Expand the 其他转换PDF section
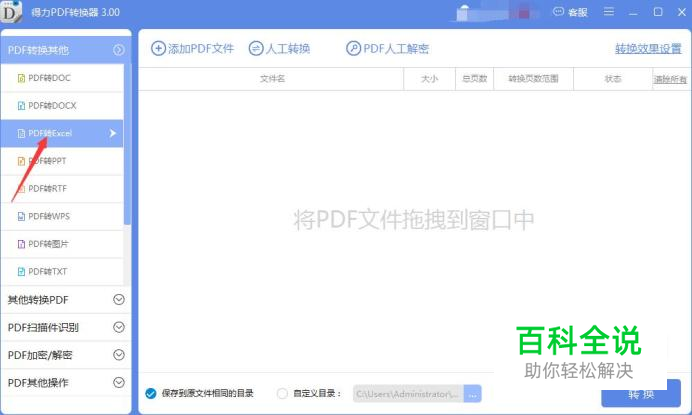Screen dimensions: 692x415 (x=119, y=300)
